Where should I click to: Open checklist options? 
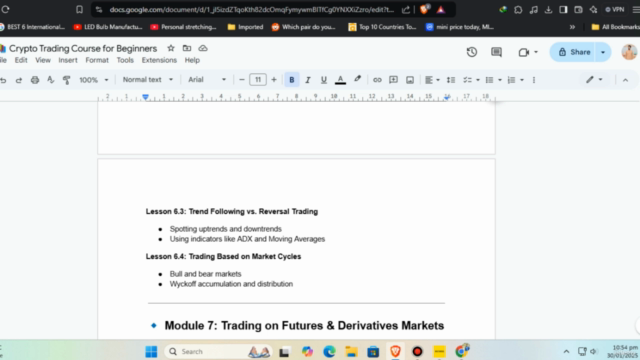pos(471,80)
